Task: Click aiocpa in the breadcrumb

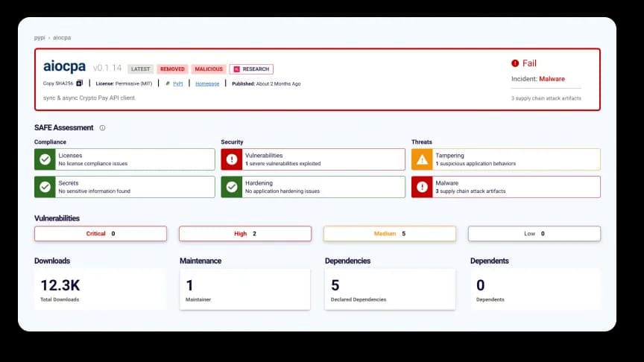Action: (x=62, y=37)
